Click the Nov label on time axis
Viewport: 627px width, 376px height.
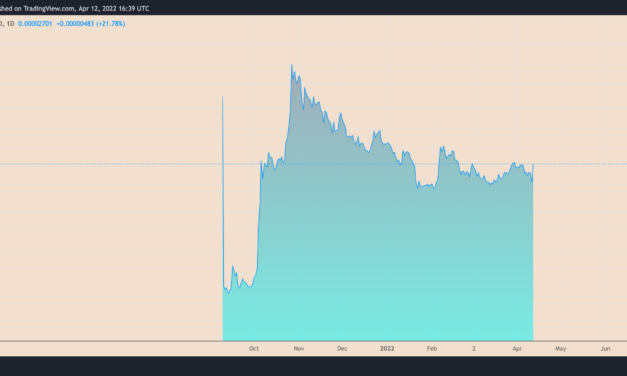(299, 348)
